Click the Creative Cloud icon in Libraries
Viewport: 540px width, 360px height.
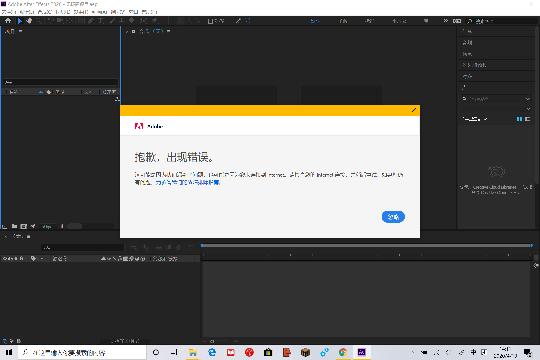coord(496,171)
